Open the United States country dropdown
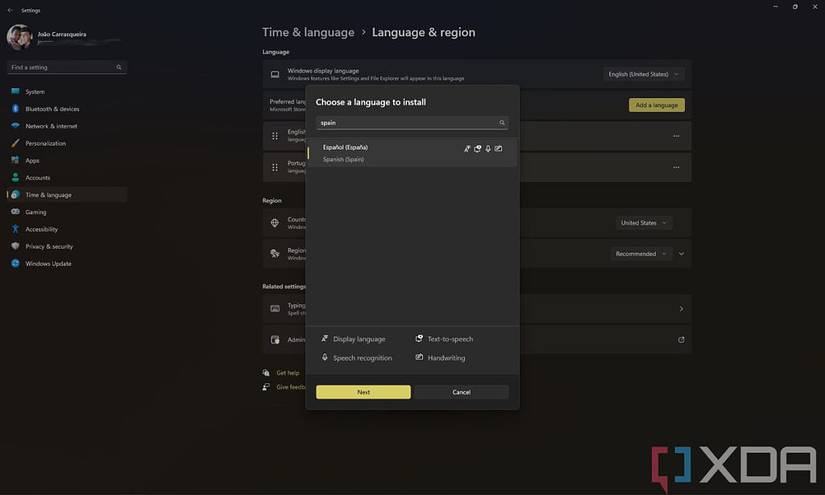The image size is (825, 495). [643, 223]
